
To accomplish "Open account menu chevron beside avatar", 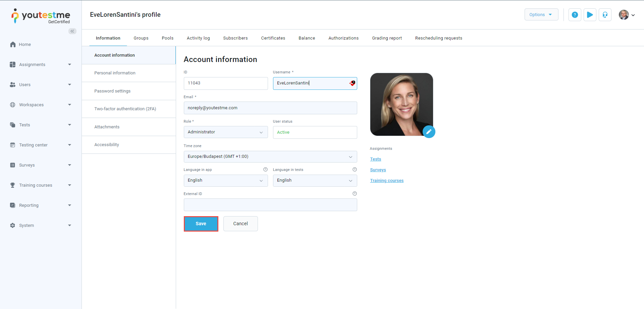I will coord(633,15).
